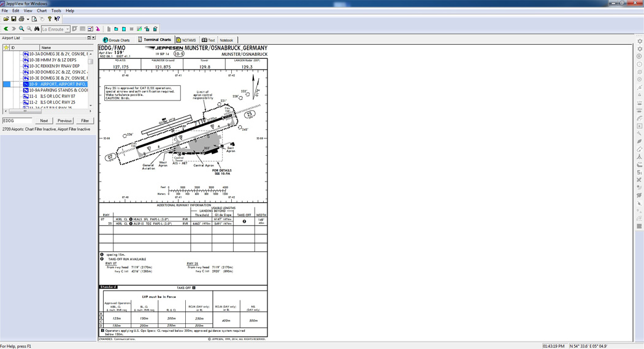
Task: Click the top gear icon in right sidebar
Action: [640, 42]
